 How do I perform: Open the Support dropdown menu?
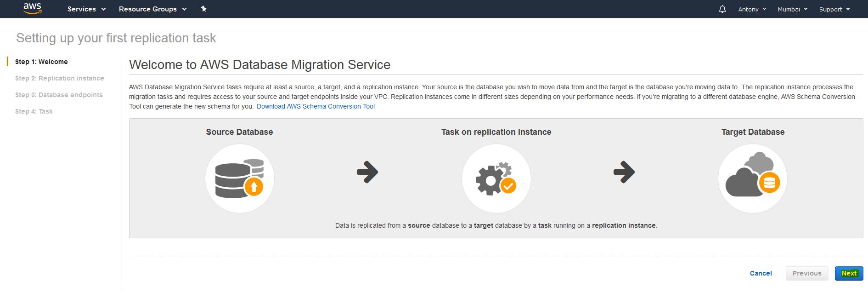point(834,9)
